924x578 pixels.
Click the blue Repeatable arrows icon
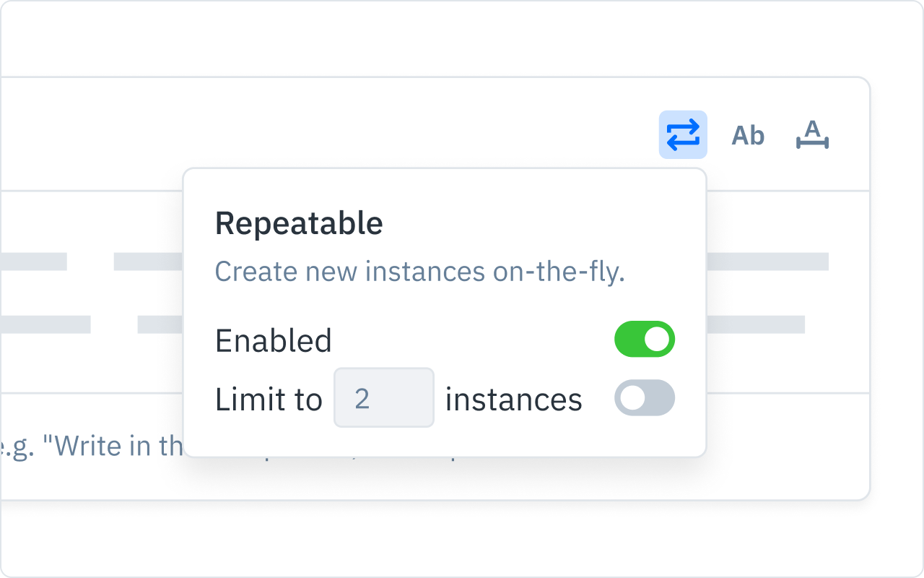683,135
